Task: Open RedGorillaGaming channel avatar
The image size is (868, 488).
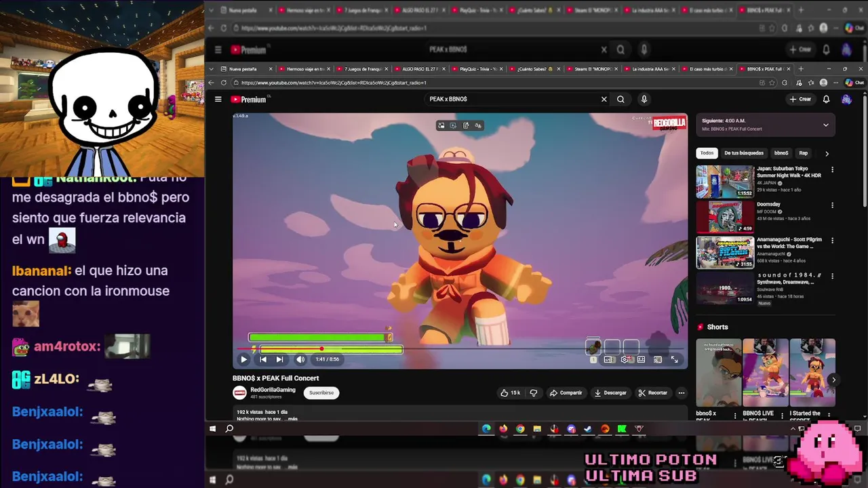Action: (239, 392)
